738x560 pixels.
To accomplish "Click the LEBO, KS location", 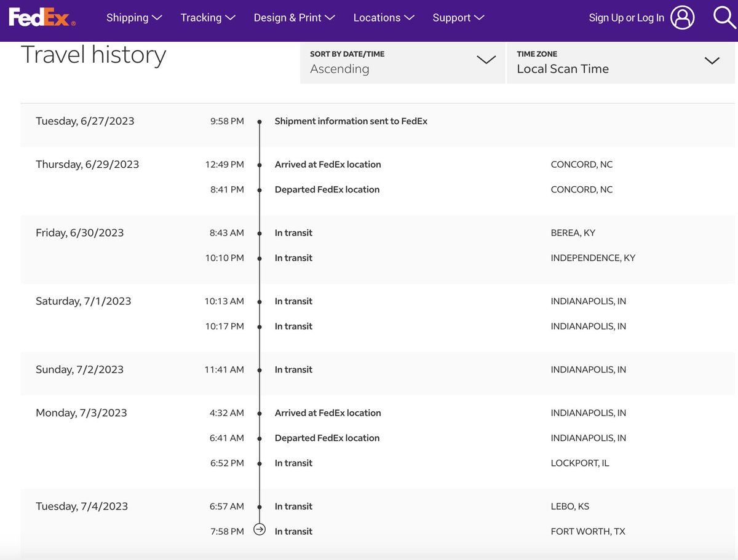I will [570, 507].
